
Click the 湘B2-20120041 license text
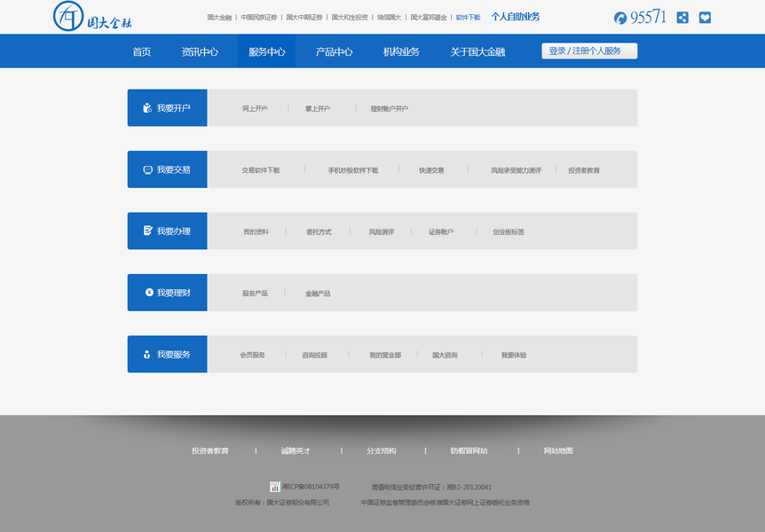[x=469, y=487]
